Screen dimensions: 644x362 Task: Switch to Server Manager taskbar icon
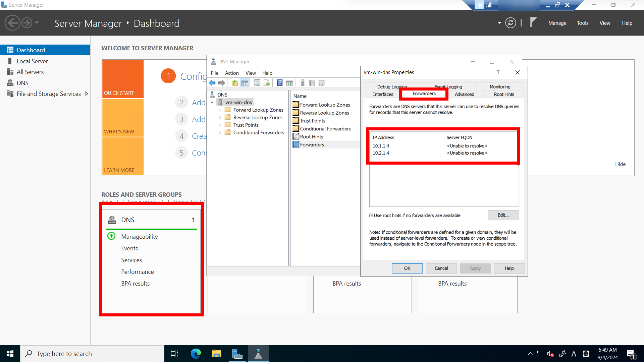(x=237, y=354)
